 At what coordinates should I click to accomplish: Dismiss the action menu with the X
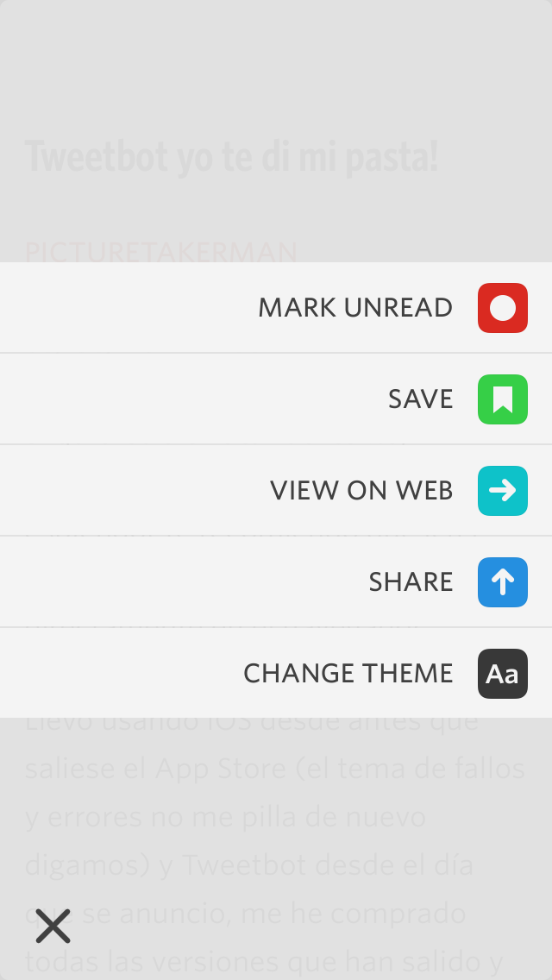(53, 926)
